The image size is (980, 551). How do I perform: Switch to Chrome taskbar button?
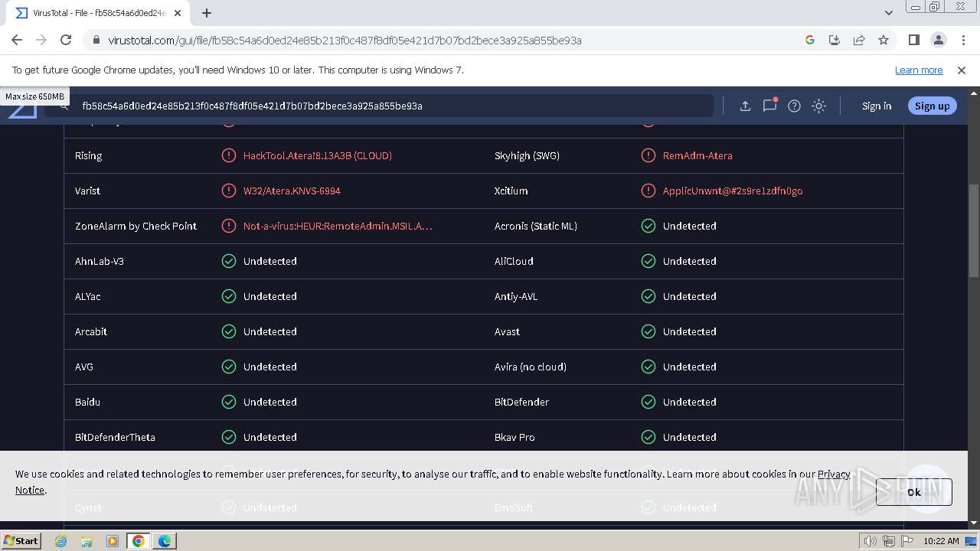(139, 541)
